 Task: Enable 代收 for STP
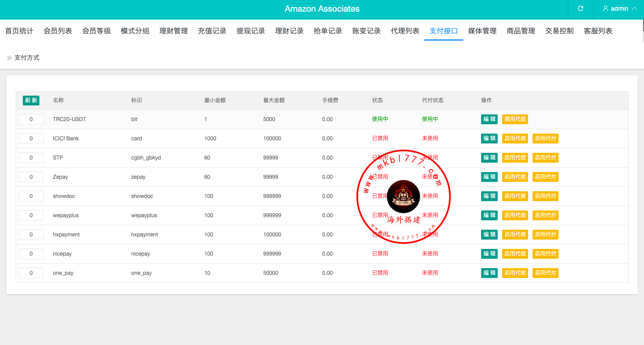[x=515, y=158]
